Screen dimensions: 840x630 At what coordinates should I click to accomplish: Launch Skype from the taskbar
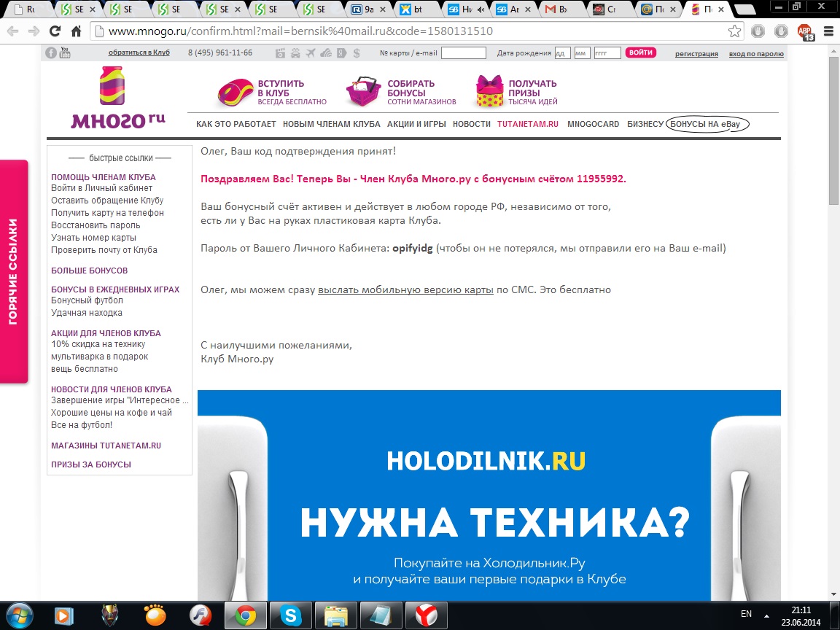(290, 615)
